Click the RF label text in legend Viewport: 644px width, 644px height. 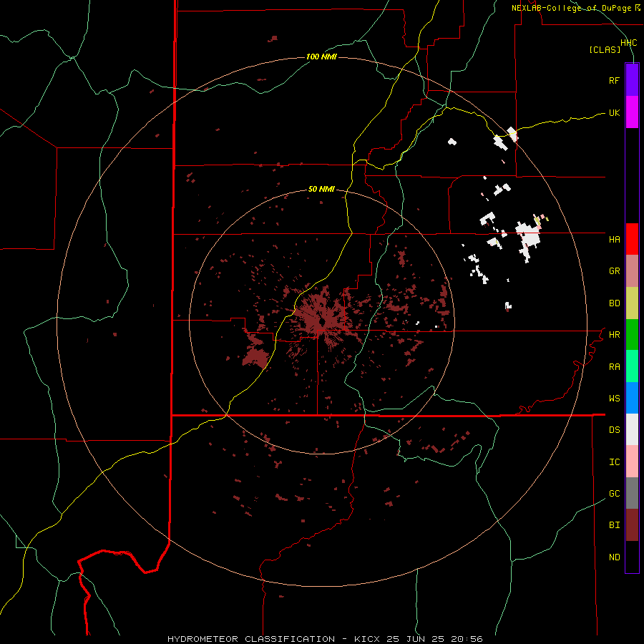tap(614, 80)
